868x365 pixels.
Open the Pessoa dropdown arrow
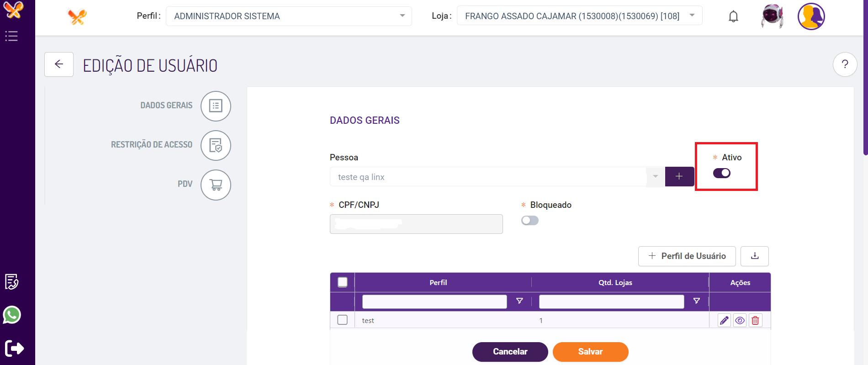coord(656,177)
